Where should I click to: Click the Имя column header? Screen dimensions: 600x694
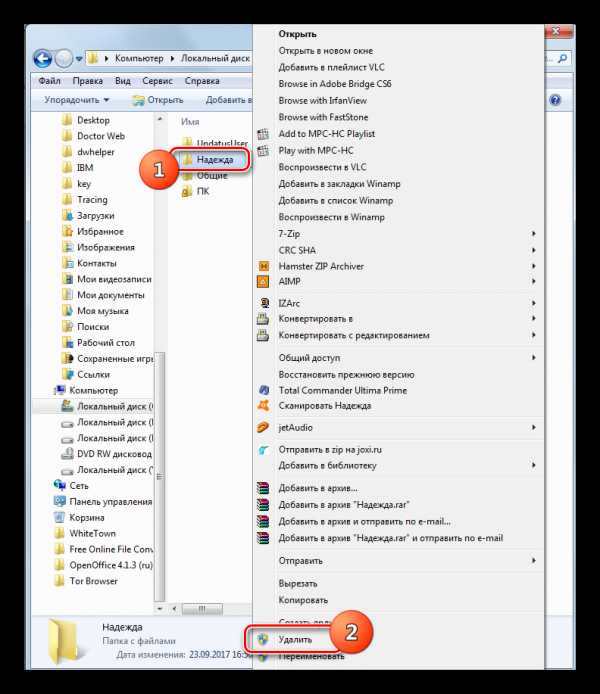[190, 122]
